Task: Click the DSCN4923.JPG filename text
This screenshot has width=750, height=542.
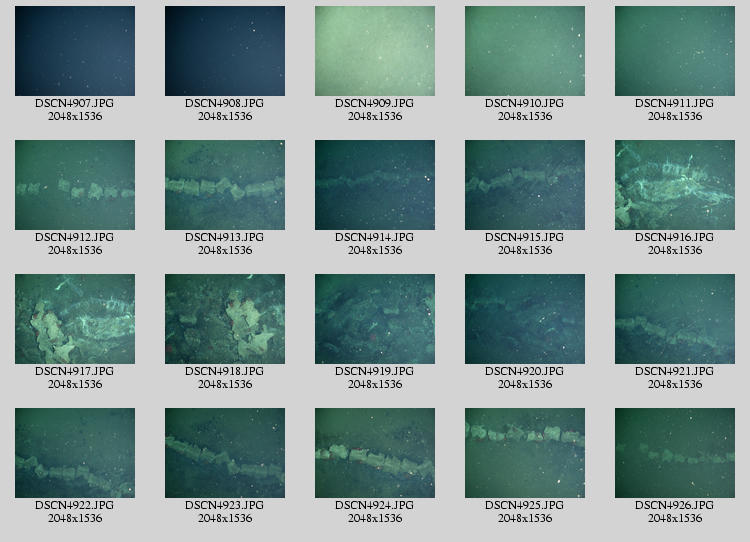Action: click(225, 505)
